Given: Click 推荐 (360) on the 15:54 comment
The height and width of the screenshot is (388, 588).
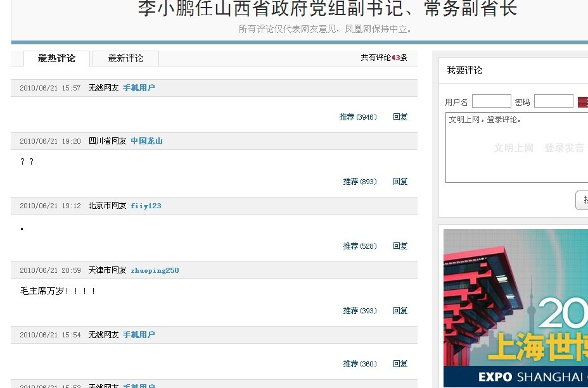Looking at the screenshot, I should 359,364.
